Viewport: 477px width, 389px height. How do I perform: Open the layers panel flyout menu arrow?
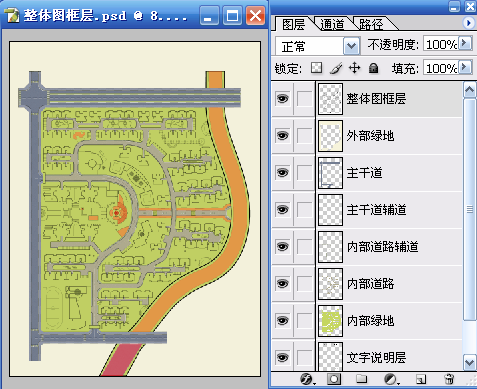(468, 23)
